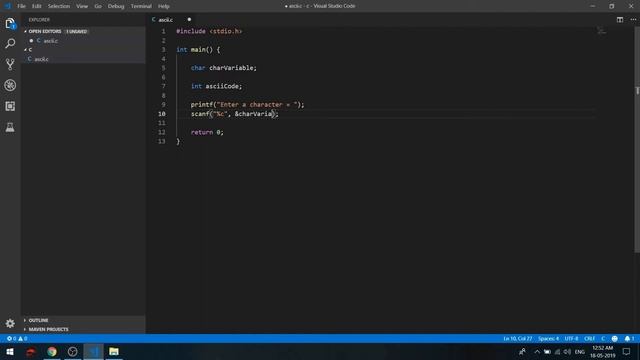Click line number 10 in gutter

(162, 114)
